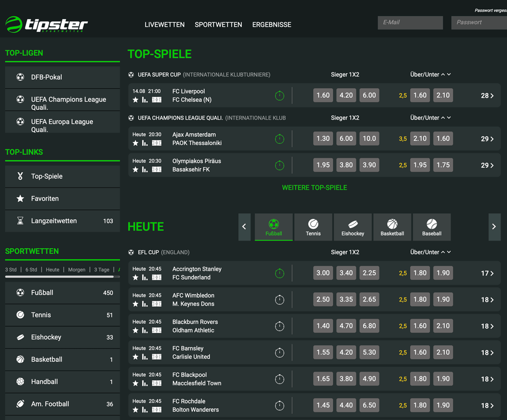Toggle favorite star for FC Rochdale match
Image resolution: width=507 pixels, height=420 pixels.
(135, 410)
